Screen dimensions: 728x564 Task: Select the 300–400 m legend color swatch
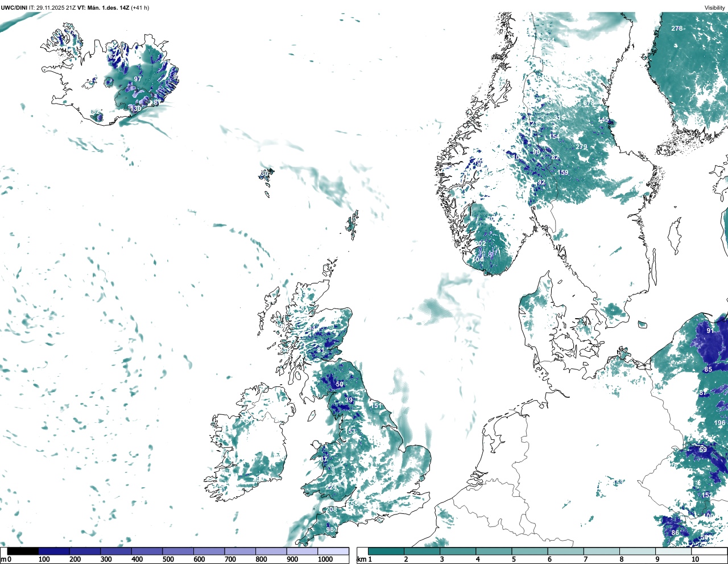[x=116, y=551]
